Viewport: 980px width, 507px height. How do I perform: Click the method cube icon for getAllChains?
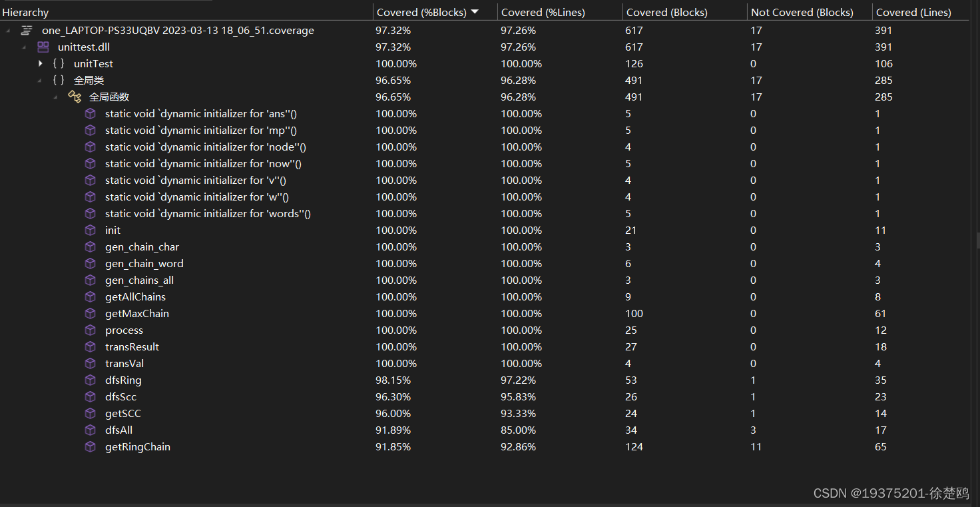tap(91, 297)
